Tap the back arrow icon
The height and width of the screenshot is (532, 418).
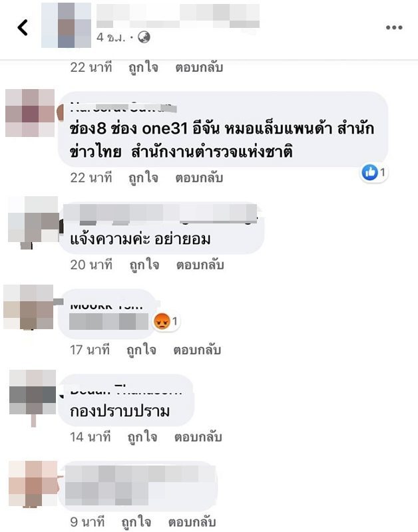23,27
